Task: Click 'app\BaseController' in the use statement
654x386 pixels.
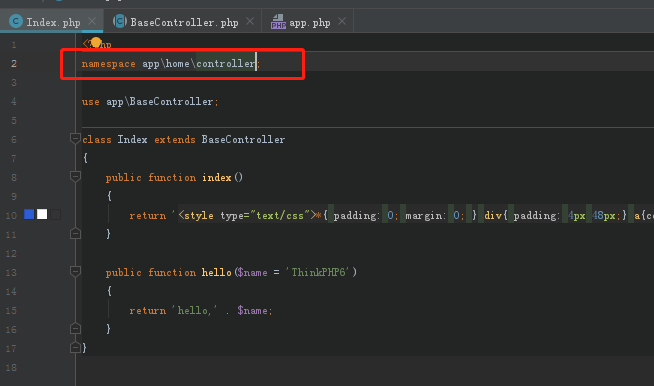Action: pos(160,101)
